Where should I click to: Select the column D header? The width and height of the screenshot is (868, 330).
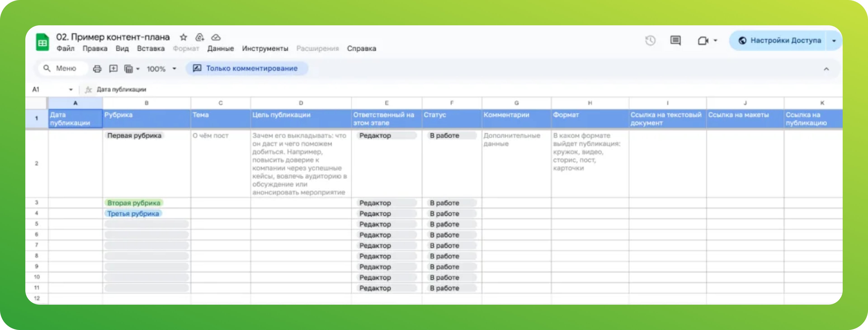[x=301, y=103]
